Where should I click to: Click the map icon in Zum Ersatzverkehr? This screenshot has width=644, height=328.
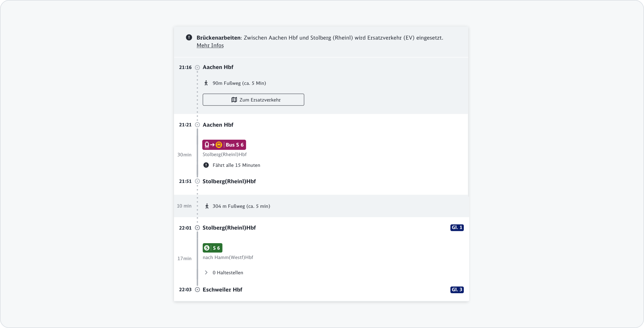(234, 100)
